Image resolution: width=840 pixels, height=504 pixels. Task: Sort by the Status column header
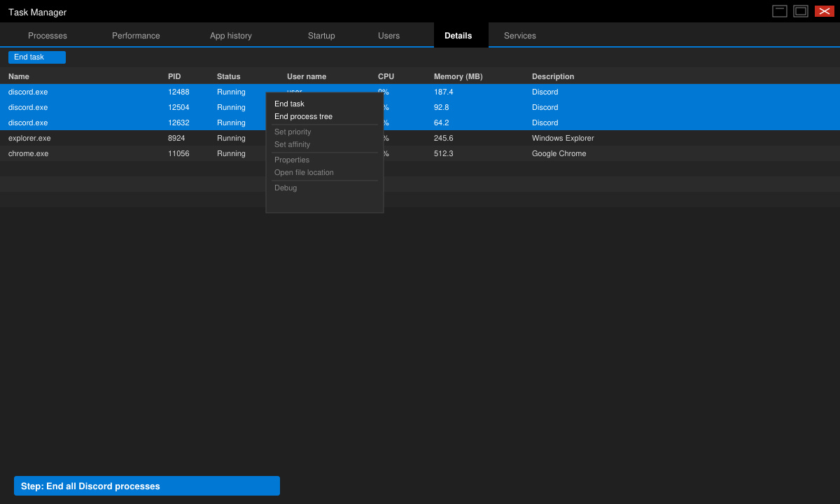coord(229,76)
